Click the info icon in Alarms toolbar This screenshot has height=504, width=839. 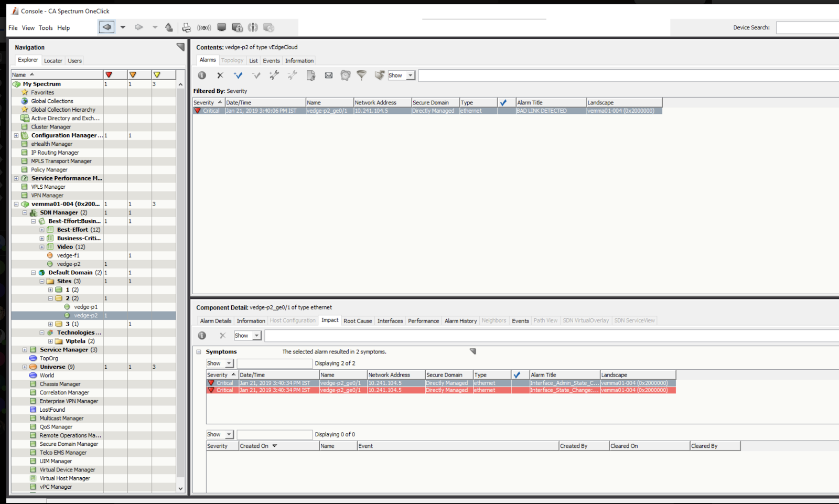tap(202, 76)
